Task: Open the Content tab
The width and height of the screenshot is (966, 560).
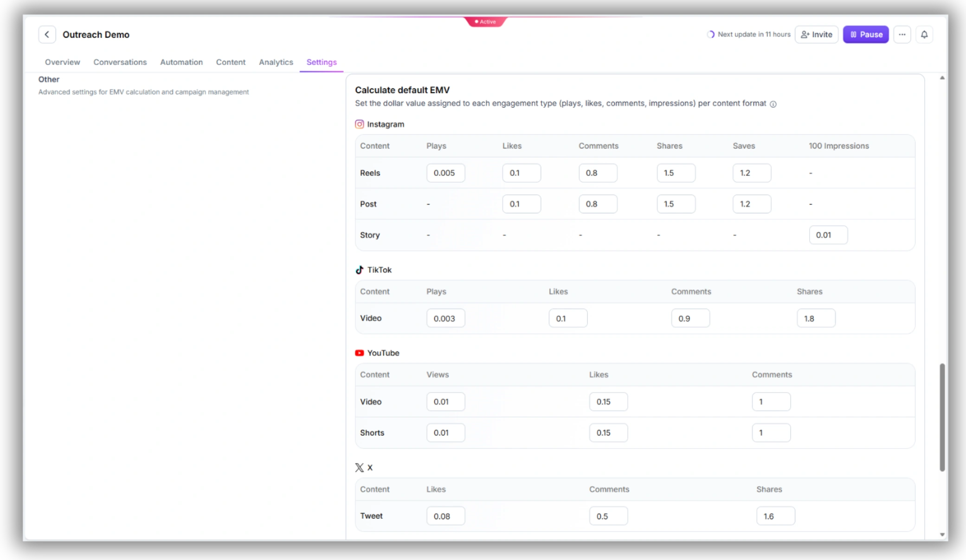Action: coord(231,62)
